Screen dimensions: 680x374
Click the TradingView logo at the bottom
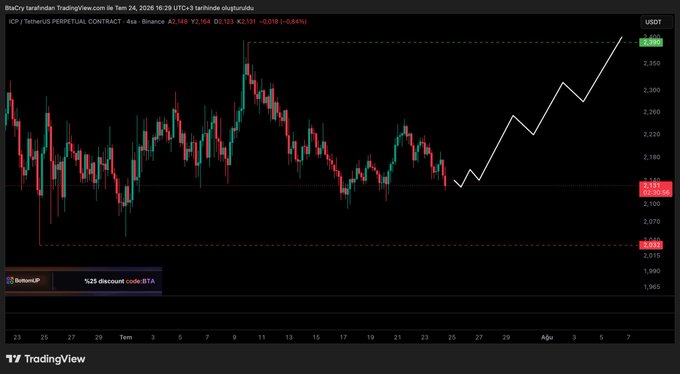click(x=46, y=359)
